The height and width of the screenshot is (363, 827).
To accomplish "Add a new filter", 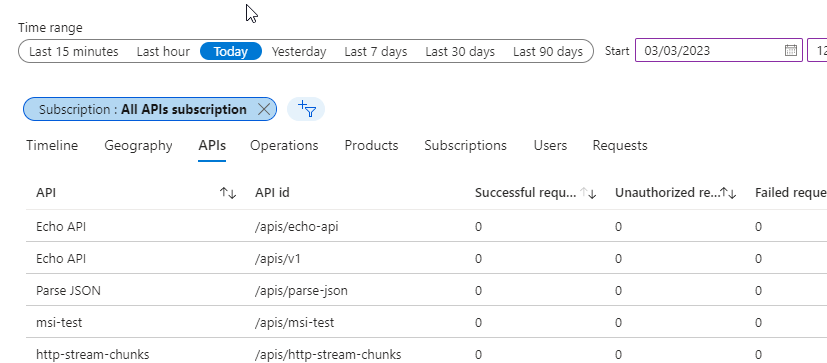I will (x=306, y=109).
